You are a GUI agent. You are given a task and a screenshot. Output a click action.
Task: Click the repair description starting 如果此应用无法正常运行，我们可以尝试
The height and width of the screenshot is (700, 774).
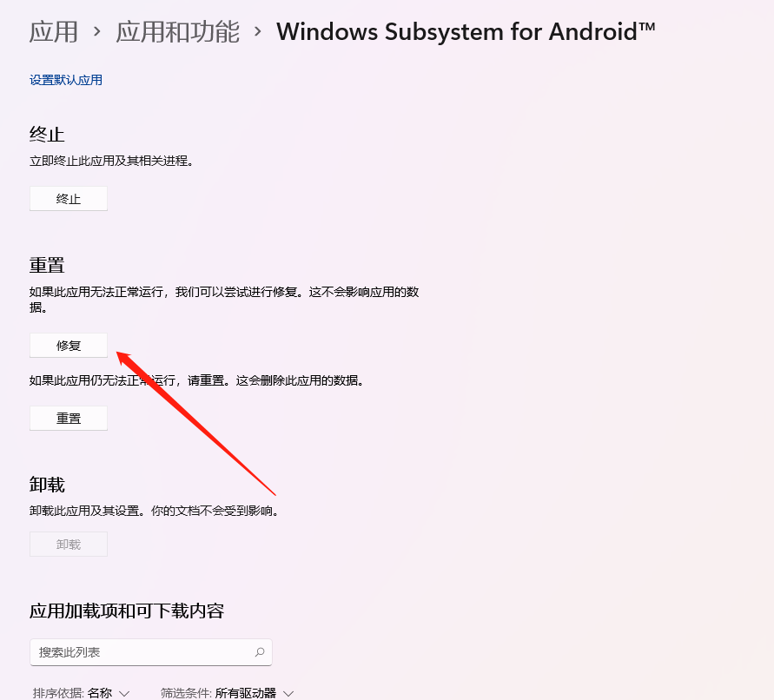[x=224, y=300]
